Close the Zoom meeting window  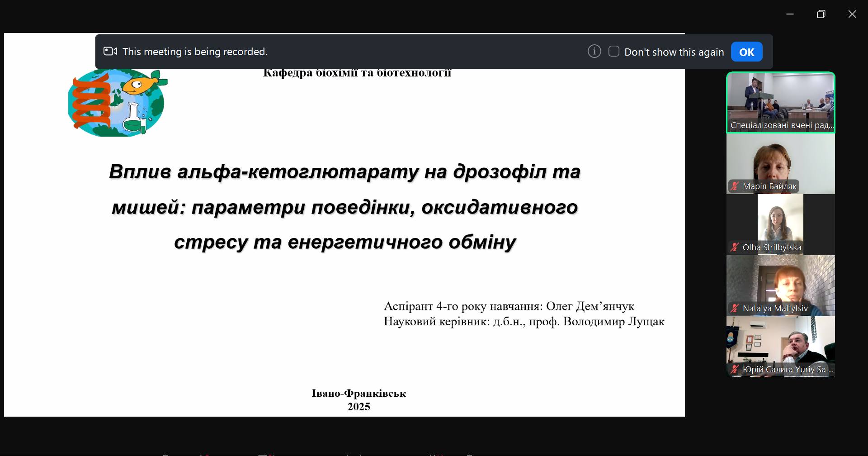852,14
